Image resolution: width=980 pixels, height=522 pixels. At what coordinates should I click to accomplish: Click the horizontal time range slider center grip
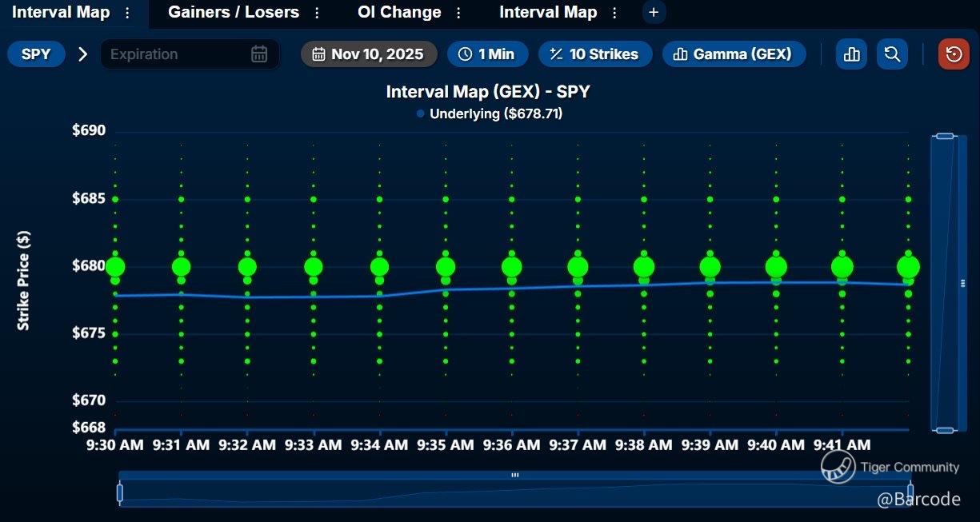515,475
